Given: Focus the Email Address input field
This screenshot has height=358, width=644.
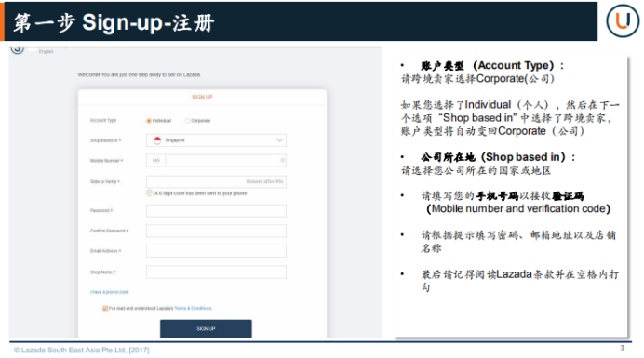Looking at the screenshot, I should pos(216,251).
